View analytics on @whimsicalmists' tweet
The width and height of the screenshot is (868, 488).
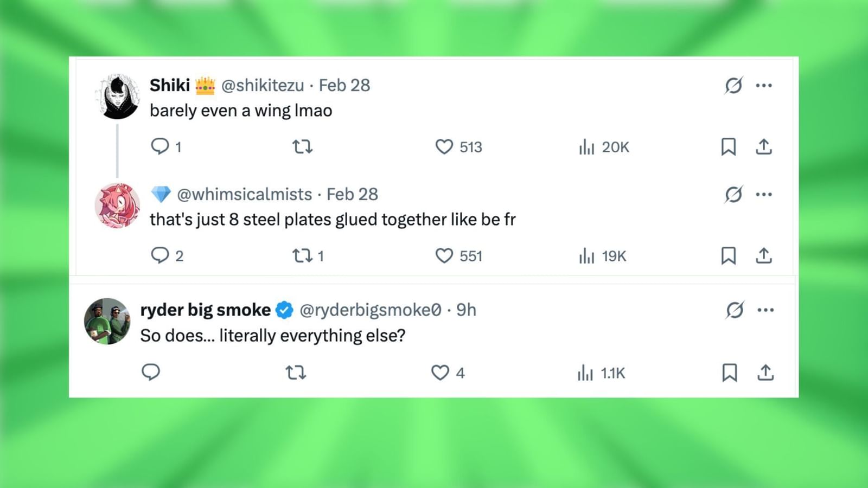click(x=588, y=256)
